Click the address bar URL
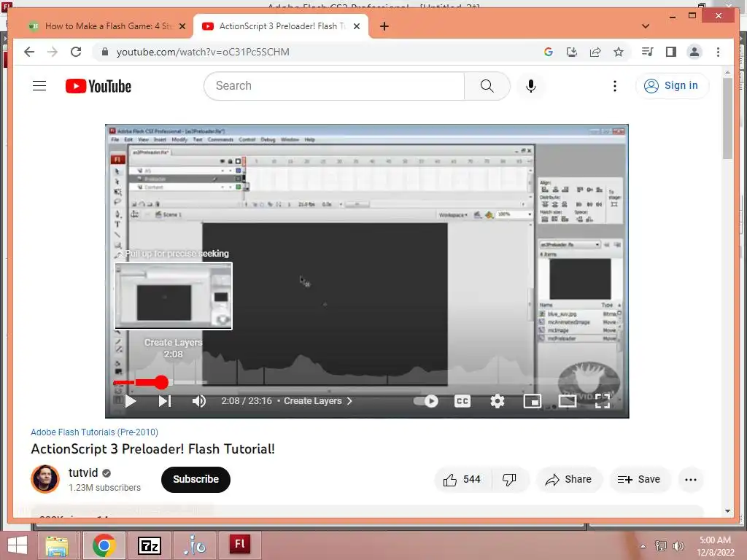The width and height of the screenshot is (747, 560). (x=203, y=52)
